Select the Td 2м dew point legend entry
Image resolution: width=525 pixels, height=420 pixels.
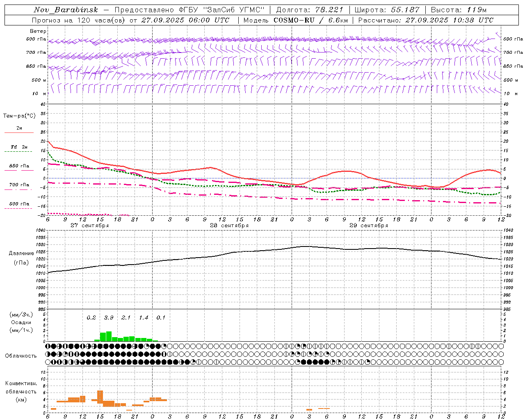pos(19,147)
